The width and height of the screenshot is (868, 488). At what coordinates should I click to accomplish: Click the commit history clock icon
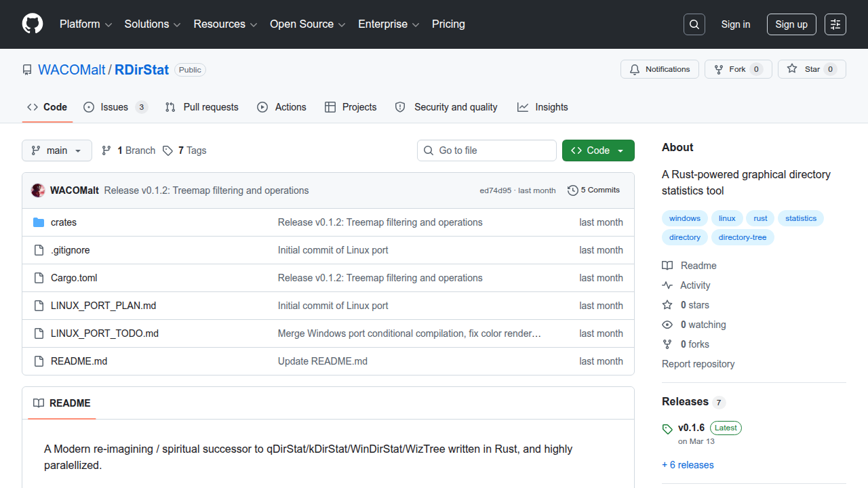click(x=573, y=190)
